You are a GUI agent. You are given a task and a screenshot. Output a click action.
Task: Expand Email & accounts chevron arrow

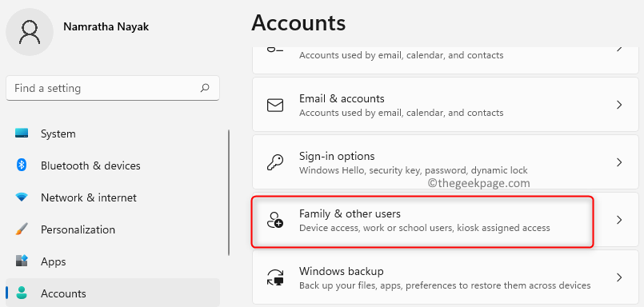tap(619, 105)
